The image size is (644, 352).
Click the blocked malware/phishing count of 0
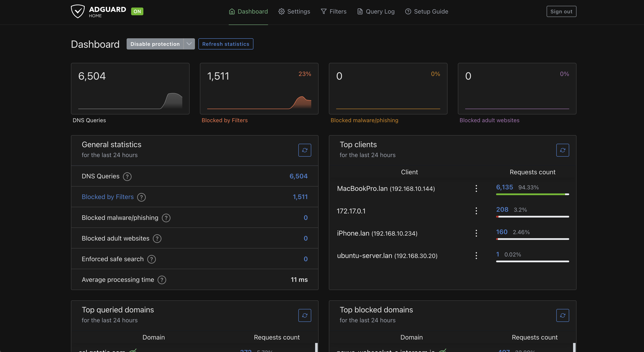point(305,218)
